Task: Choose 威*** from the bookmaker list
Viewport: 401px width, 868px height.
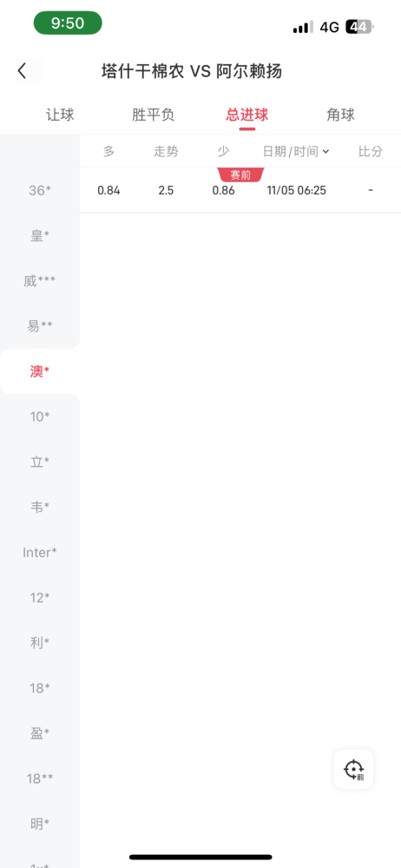Action: point(40,281)
